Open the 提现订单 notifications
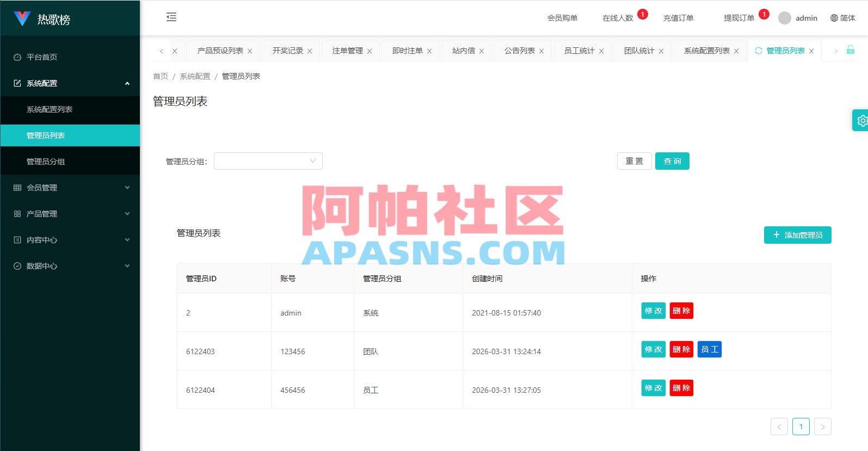Viewport: 868px width, 451px height. pos(739,18)
